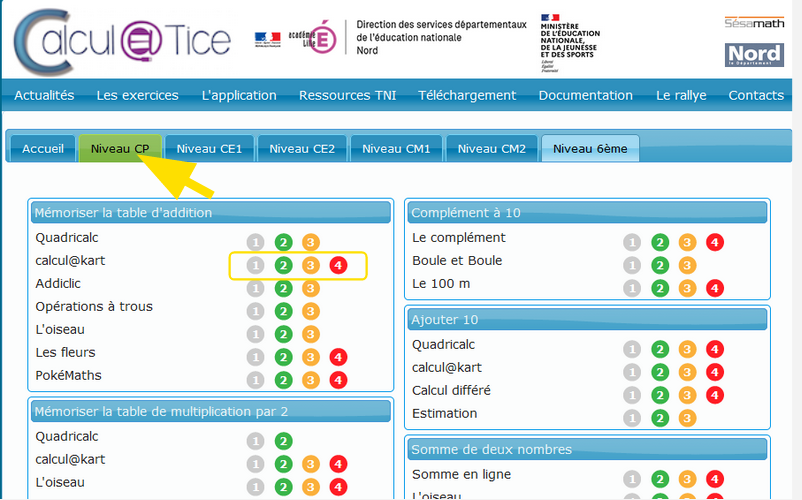The image size is (802, 500).
Task: Click the Mémoriser la table d'addition header
Action: click(211, 213)
